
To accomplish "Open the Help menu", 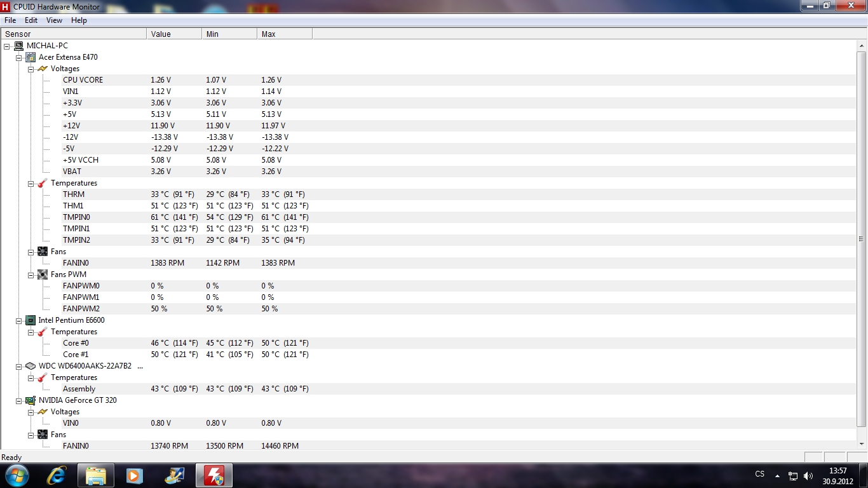I will 79,20.
